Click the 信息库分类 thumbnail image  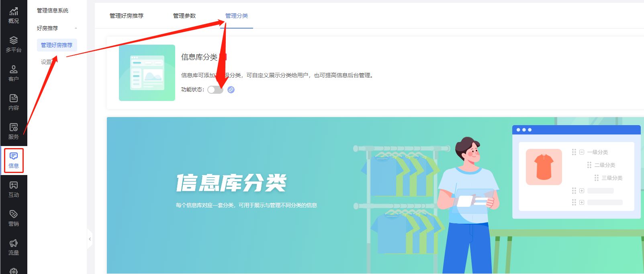coord(147,73)
